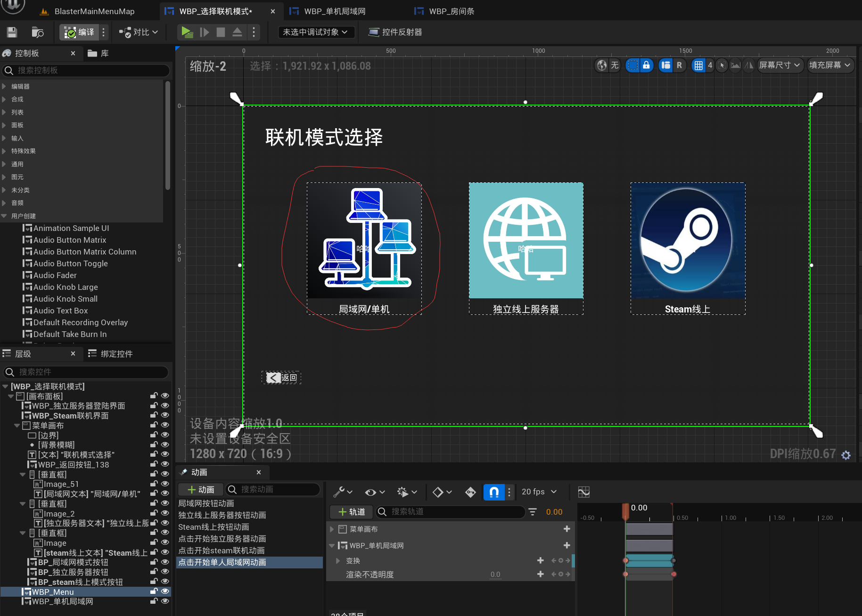The image size is (862, 616).
Task: Click the palette search field (搜索控制板)
Action: pos(86,70)
